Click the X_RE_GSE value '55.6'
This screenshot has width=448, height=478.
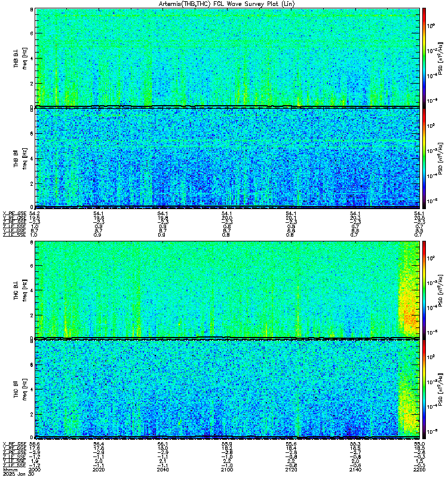[291, 444]
